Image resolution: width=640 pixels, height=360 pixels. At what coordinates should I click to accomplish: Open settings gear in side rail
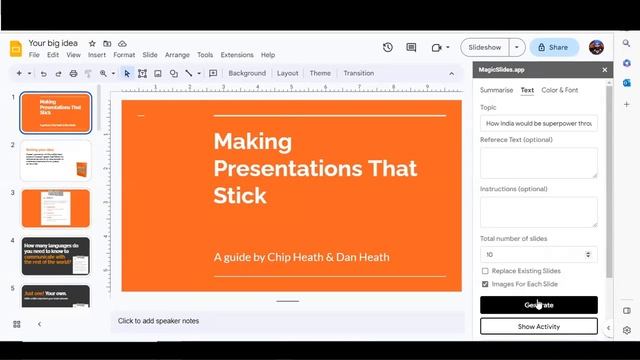coord(627,330)
